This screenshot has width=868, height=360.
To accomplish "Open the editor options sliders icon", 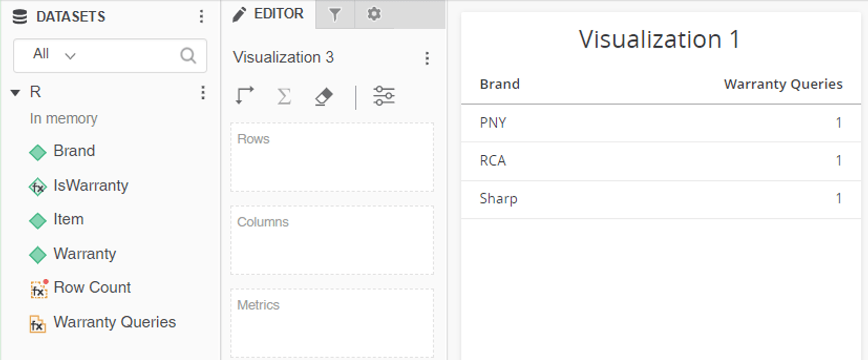I will pos(384,96).
